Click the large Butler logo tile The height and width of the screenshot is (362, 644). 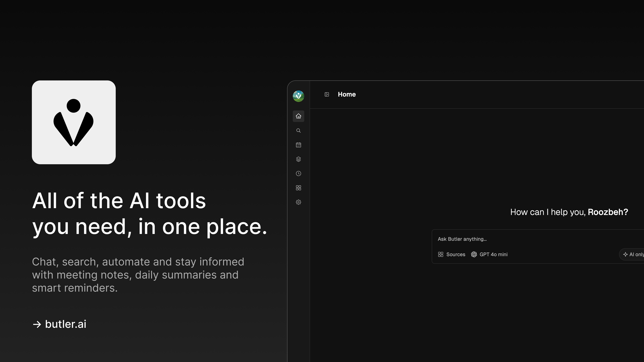point(74,122)
